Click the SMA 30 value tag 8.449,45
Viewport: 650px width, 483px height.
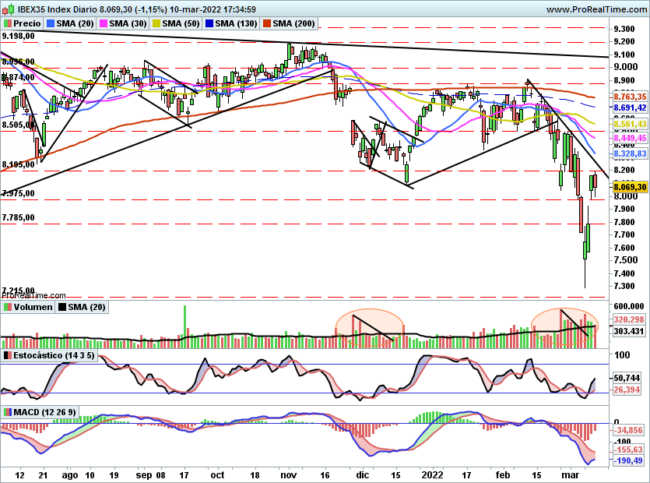click(630, 138)
